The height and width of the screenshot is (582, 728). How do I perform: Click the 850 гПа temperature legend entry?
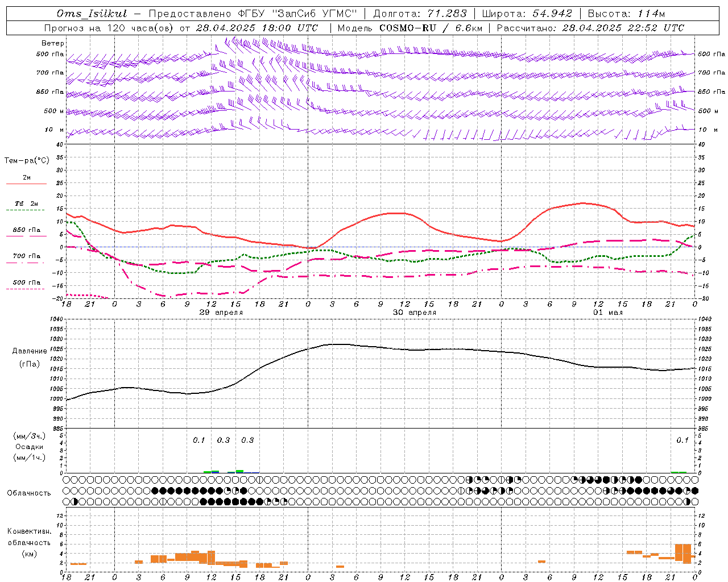(27, 230)
